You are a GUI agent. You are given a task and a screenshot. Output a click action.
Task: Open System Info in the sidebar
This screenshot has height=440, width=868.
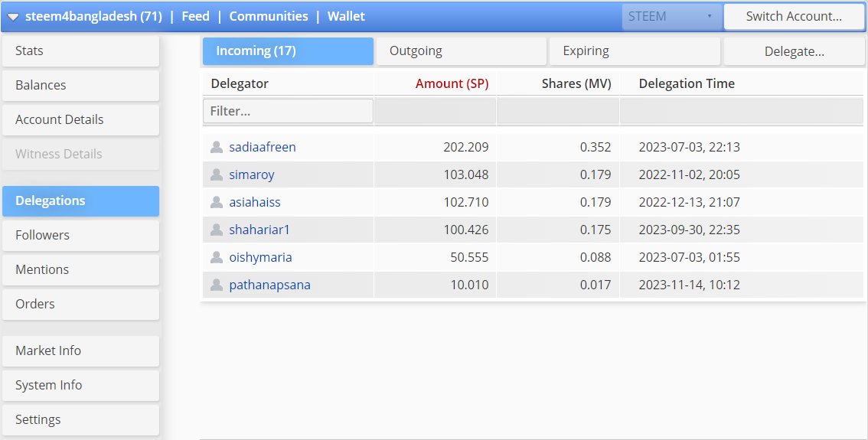pos(81,385)
